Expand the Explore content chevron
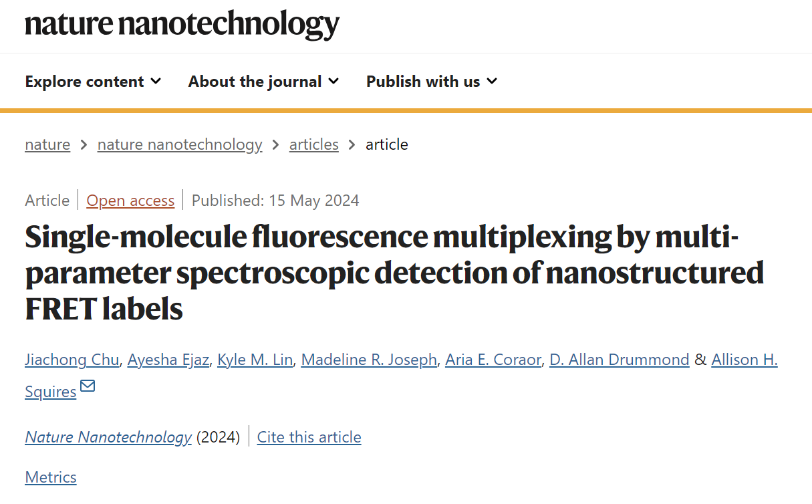 156,82
